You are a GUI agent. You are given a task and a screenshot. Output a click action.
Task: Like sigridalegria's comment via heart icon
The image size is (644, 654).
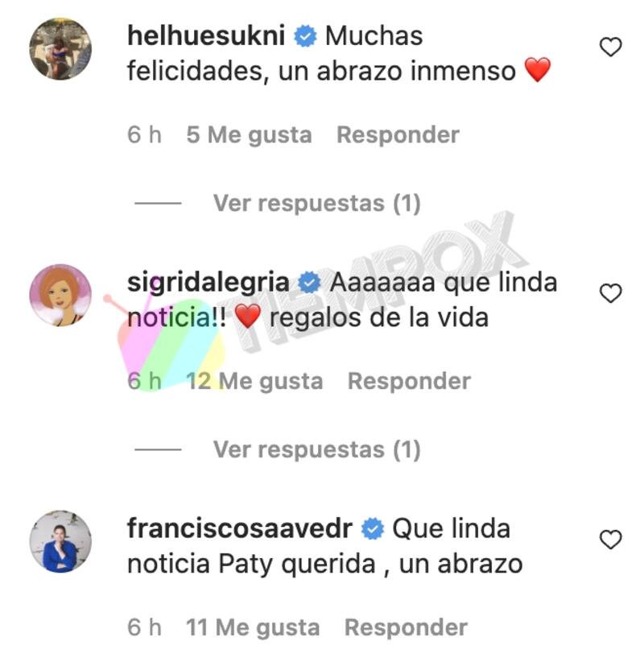(611, 293)
